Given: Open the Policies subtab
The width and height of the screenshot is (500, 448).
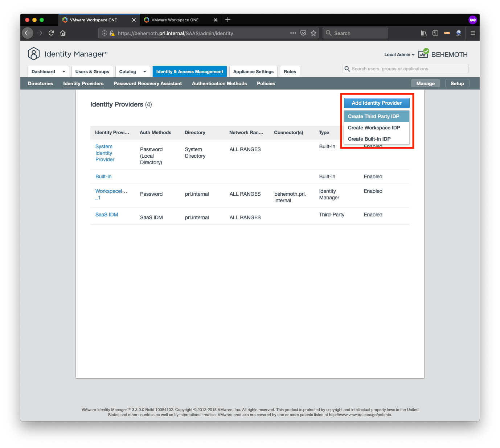Looking at the screenshot, I should (266, 83).
